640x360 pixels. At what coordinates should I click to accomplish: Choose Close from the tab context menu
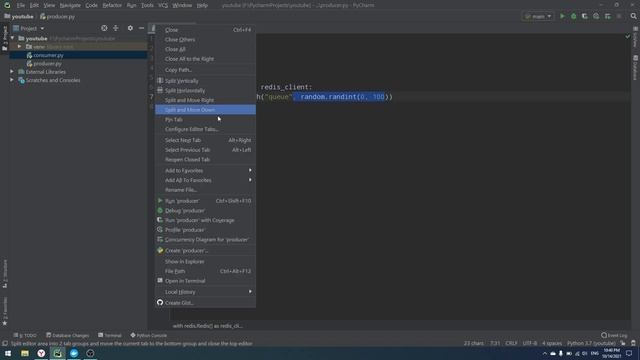[x=205, y=30]
